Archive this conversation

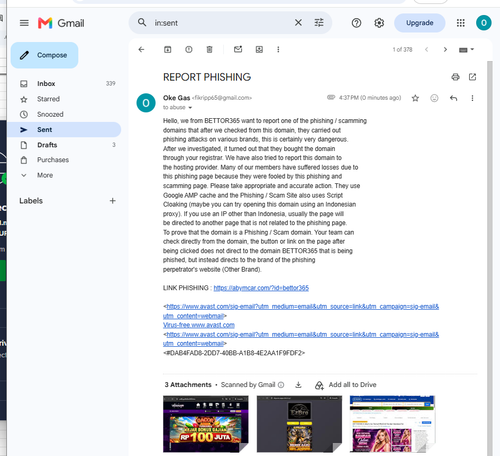pos(167,49)
